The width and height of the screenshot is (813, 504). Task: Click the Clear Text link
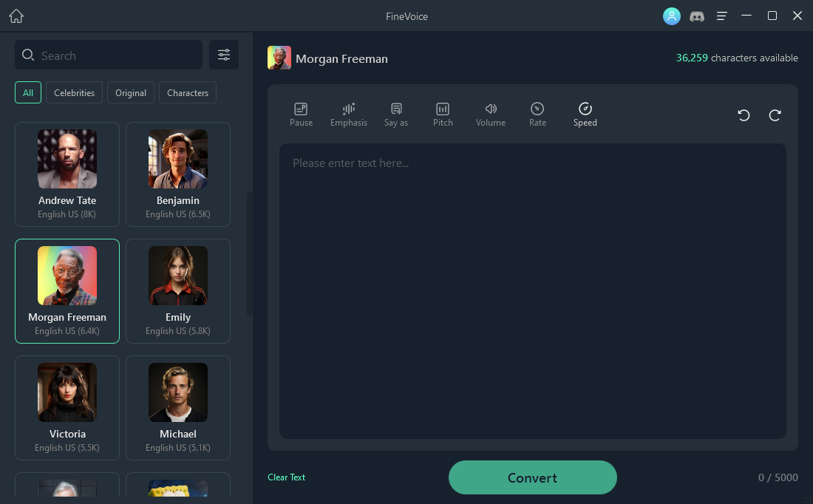tap(286, 477)
